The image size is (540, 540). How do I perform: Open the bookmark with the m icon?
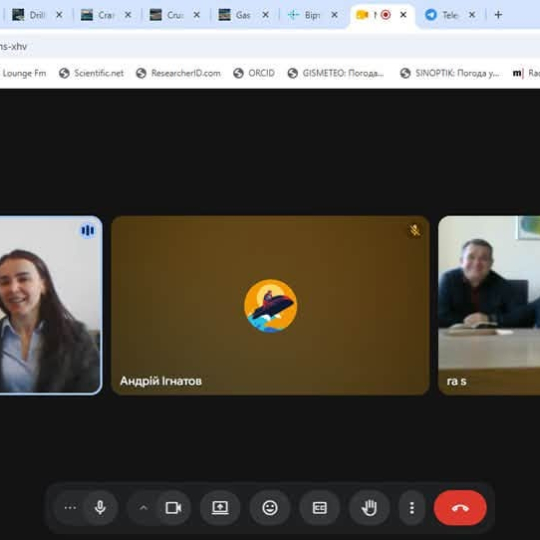click(x=526, y=73)
